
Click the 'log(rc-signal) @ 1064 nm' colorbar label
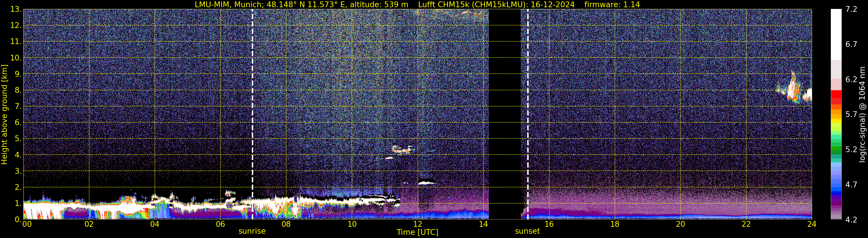click(863, 114)
